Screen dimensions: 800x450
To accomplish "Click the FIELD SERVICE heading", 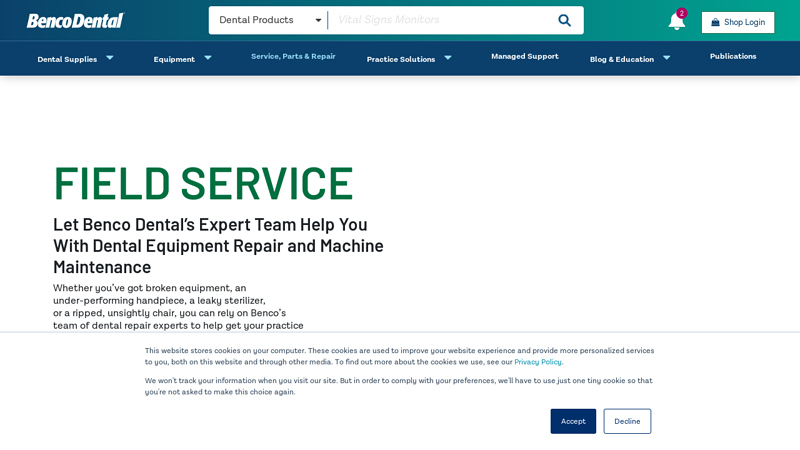I will point(203,183).
